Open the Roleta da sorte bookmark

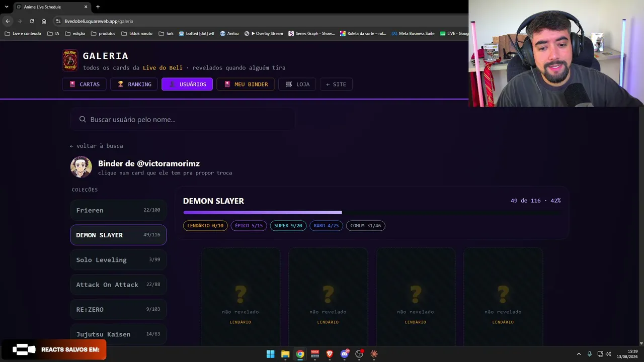tap(363, 34)
